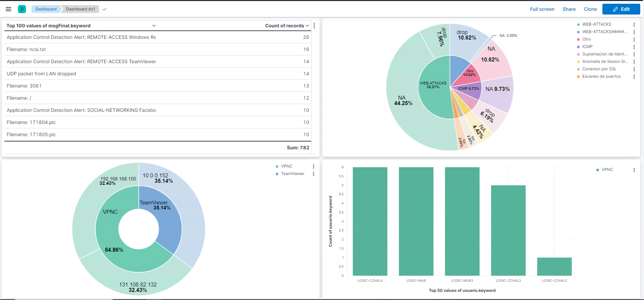Expand the Dashboard dv1 breadcrumb chevron

[105, 9]
